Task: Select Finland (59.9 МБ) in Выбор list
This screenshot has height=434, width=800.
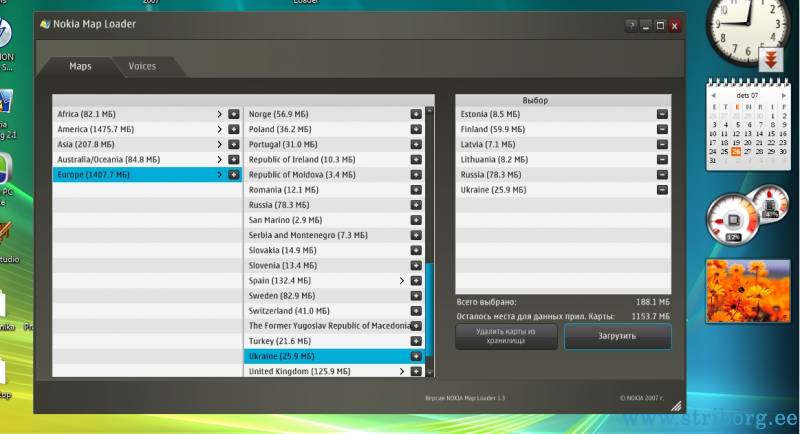Action: 563,130
